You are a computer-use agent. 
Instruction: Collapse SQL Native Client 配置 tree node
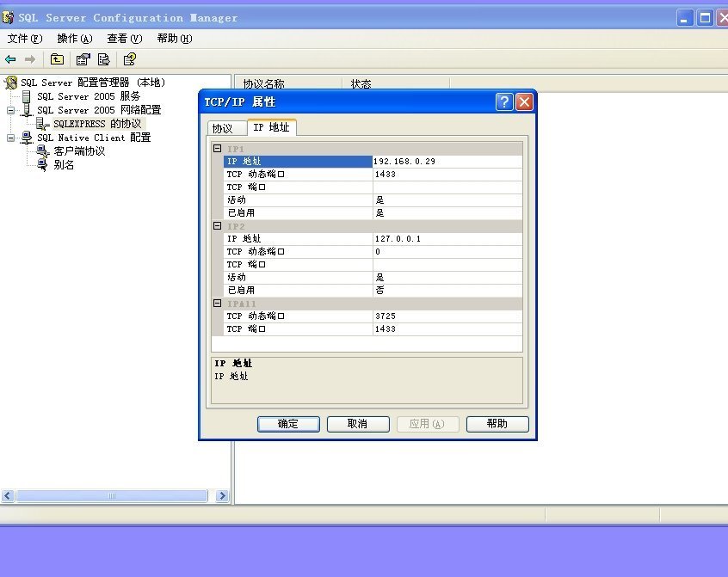pos(11,138)
